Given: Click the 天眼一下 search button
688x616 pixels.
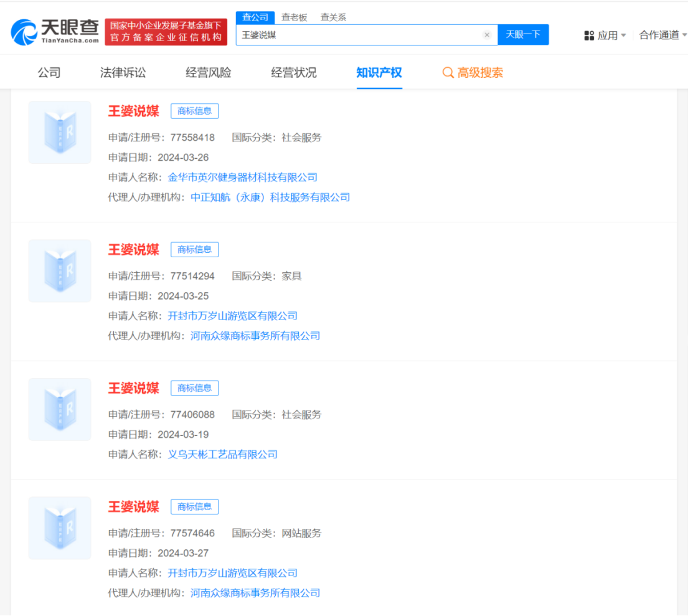Looking at the screenshot, I should click(523, 35).
